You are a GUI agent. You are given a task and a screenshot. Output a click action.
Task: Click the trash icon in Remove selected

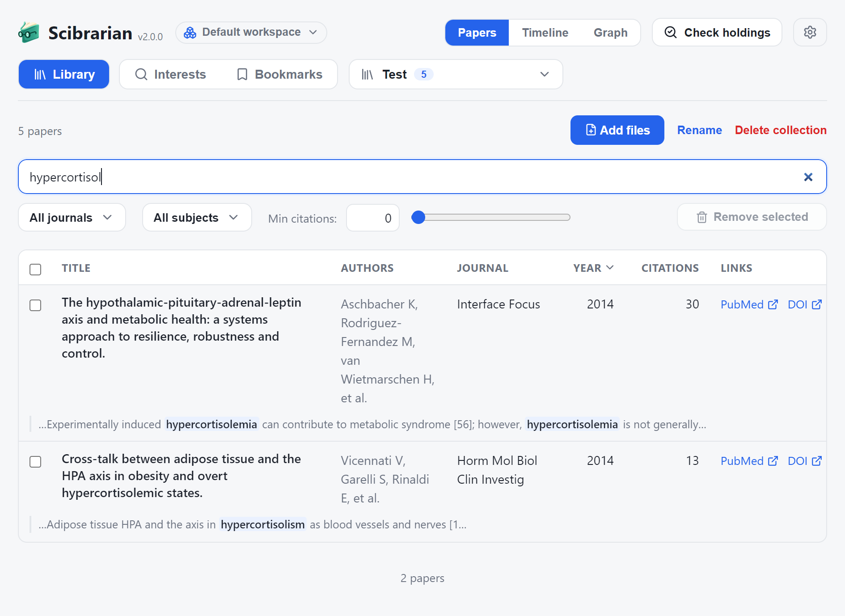click(701, 217)
